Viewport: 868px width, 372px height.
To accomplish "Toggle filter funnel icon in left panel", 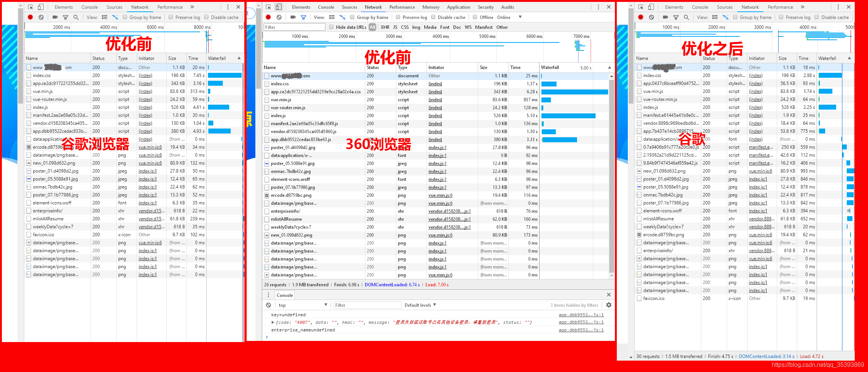I will tap(66, 17).
